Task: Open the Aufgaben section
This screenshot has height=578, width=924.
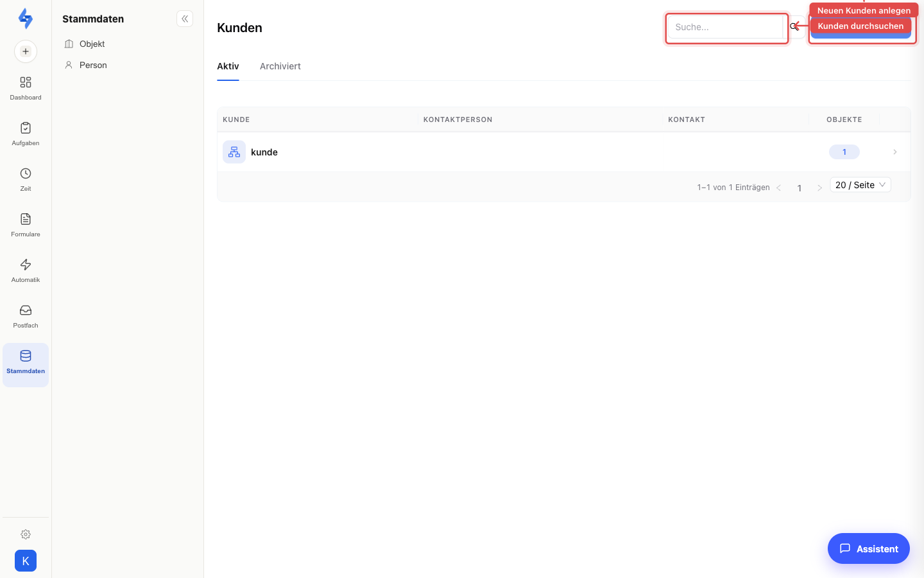Action: click(26, 134)
